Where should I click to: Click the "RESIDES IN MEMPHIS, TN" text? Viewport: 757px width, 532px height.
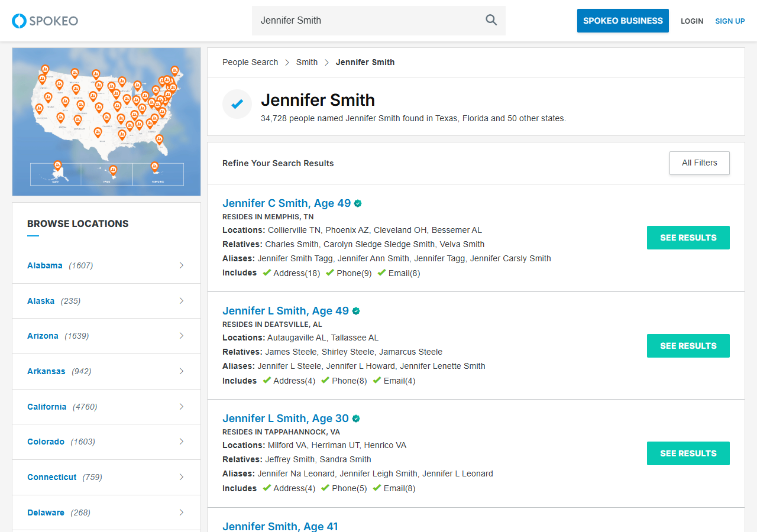point(268,217)
